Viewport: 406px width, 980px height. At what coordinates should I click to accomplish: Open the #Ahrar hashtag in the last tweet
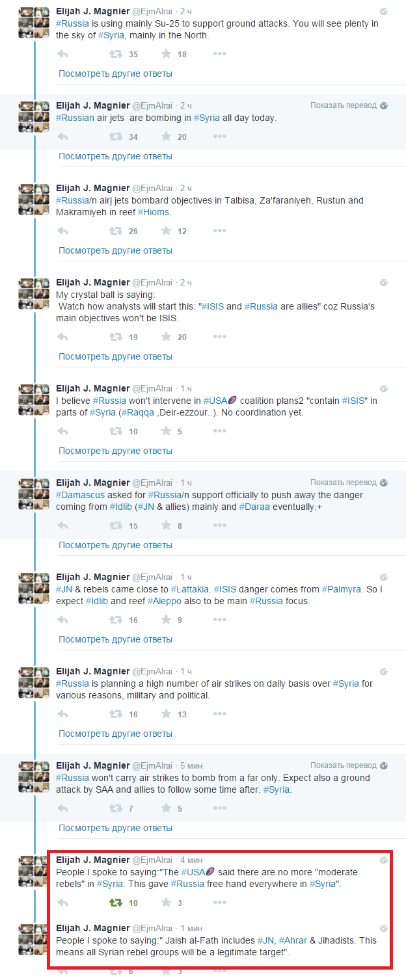[x=293, y=940]
